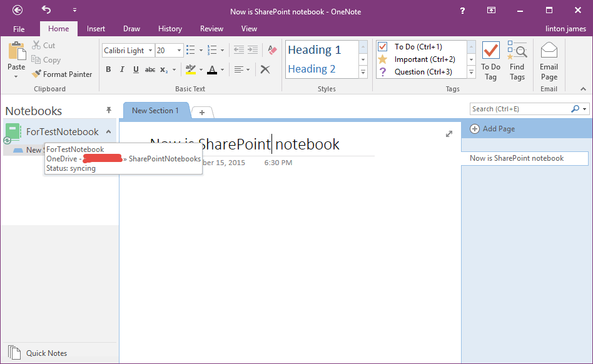Switch to the Draw tab

click(131, 29)
